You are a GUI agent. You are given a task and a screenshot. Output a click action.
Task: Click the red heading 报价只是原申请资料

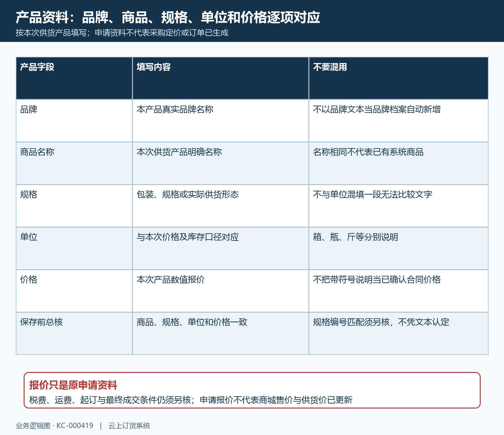[x=73, y=385]
